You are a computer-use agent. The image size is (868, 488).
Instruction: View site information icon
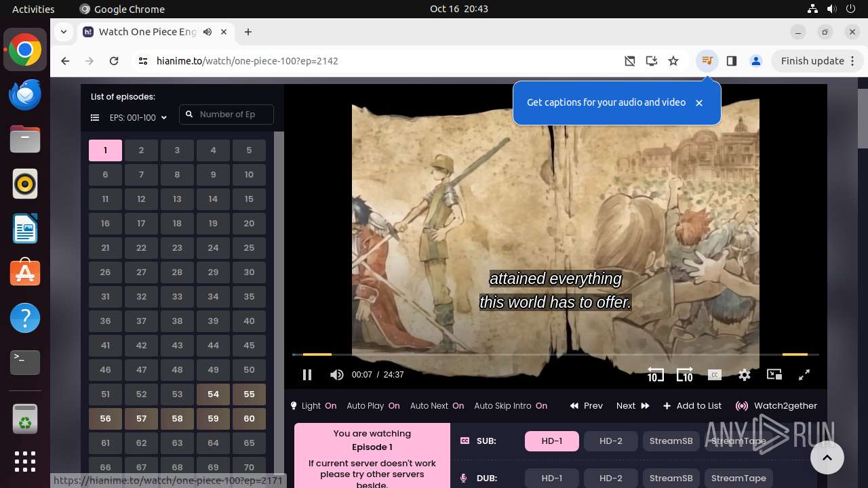[142, 61]
